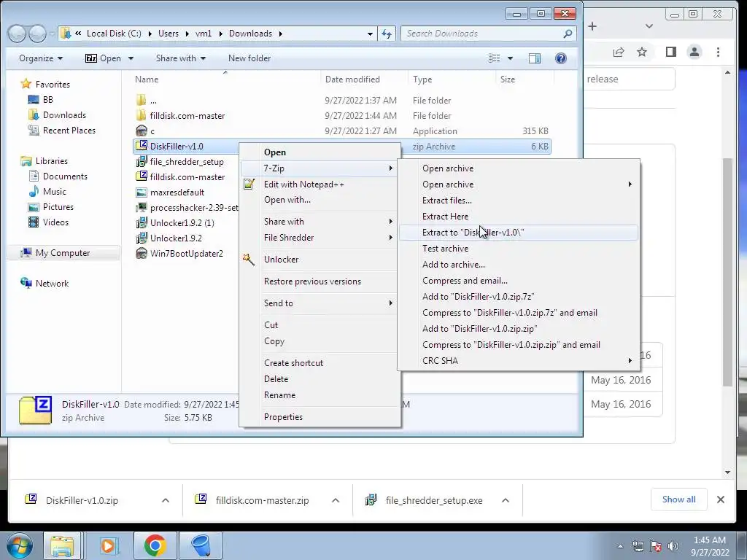Select My Computer in sidebar

tap(56, 253)
